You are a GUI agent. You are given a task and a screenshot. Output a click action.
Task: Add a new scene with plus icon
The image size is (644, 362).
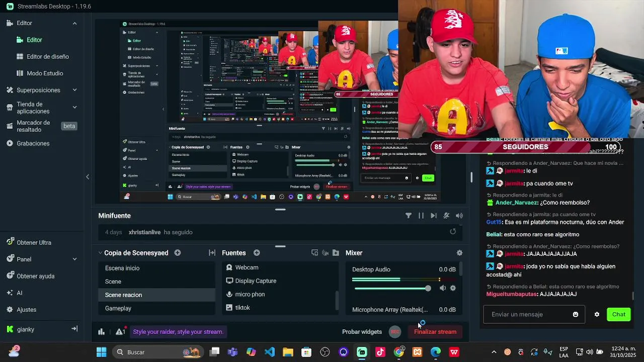point(178,253)
